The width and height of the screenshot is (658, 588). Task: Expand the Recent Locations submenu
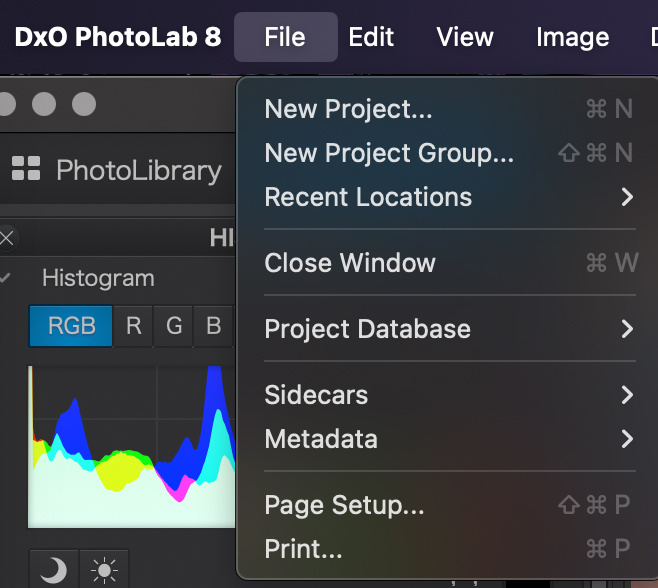[449, 197]
